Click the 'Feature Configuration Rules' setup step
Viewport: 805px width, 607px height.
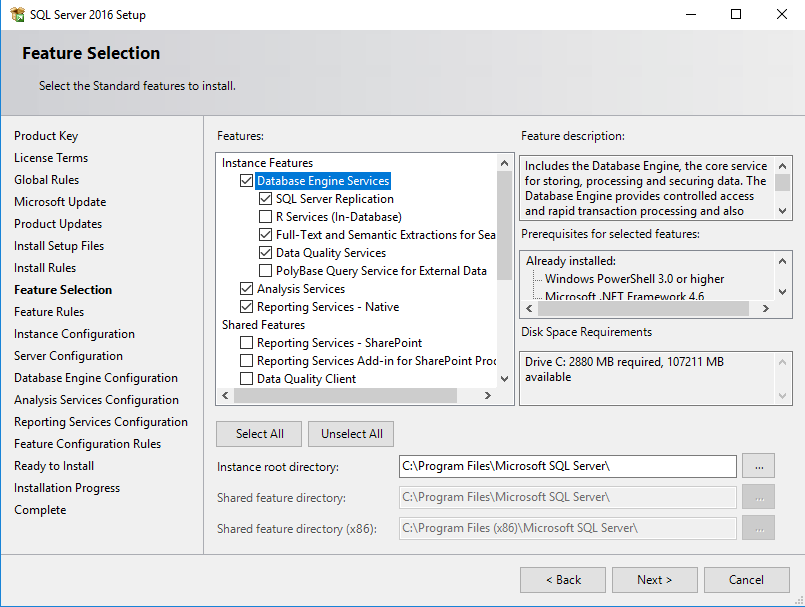(x=88, y=444)
